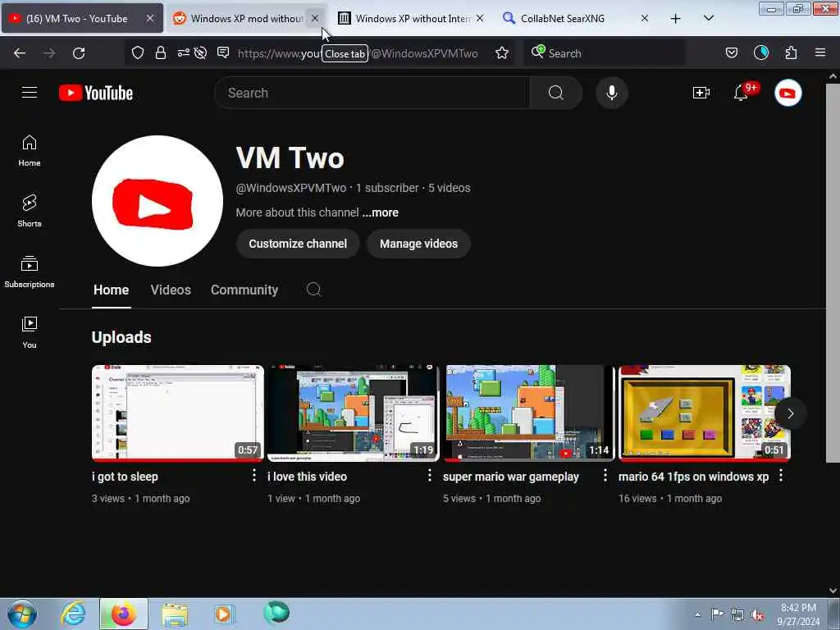Image resolution: width=840 pixels, height=630 pixels.
Task: Click the site padlock security icon
Action: click(x=160, y=52)
